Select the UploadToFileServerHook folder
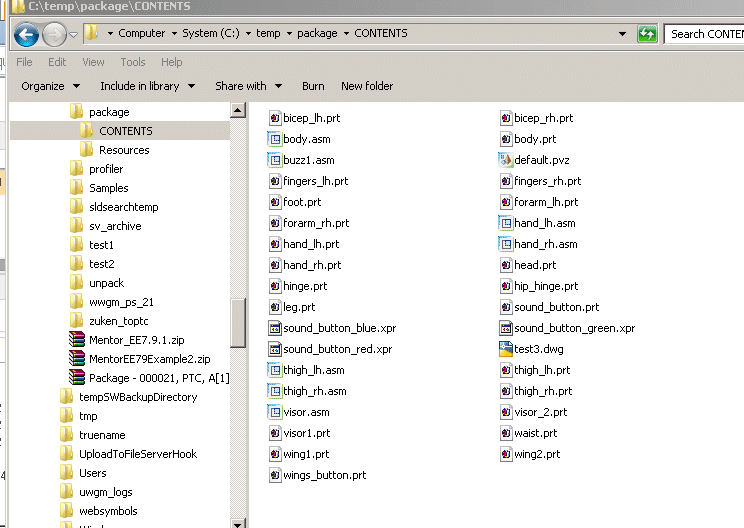Screen dimensions: 744x528 pyautogui.click(x=138, y=454)
